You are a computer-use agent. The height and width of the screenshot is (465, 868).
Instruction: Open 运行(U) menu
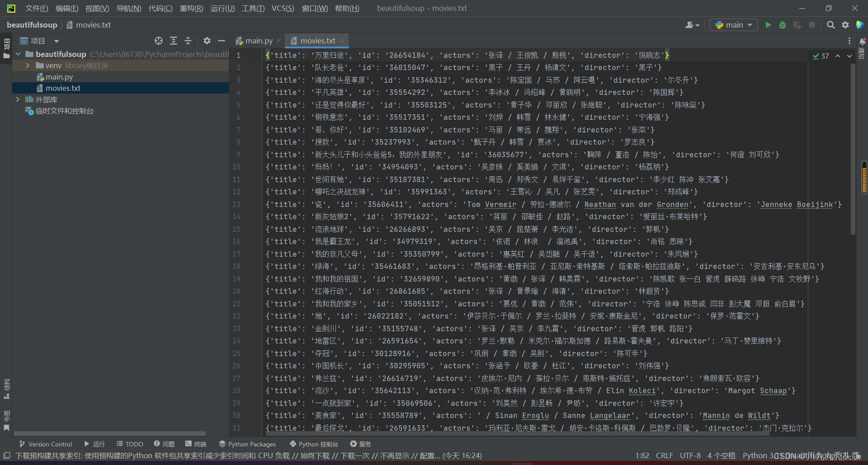(222, 8)
